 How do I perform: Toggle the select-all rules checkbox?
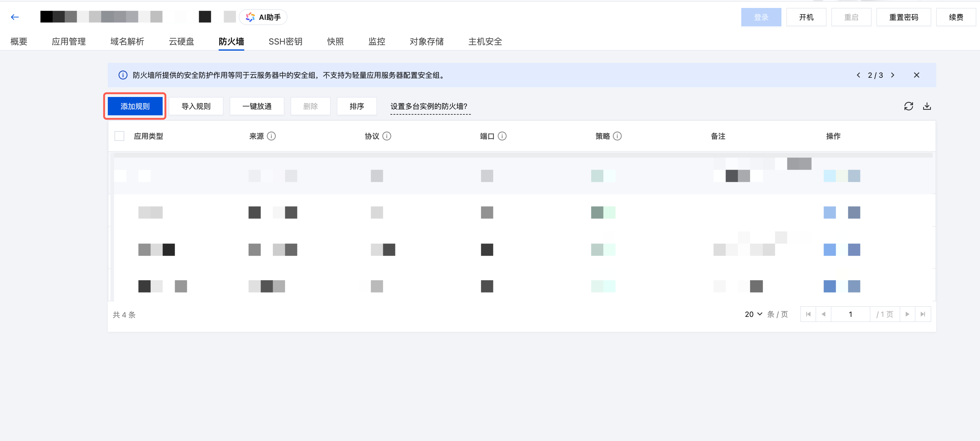click(119, 136)
